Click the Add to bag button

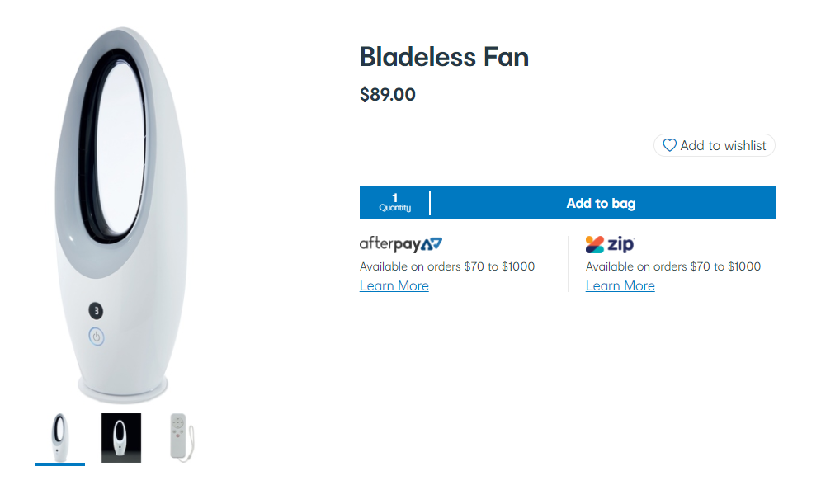(x=602, y=202)
